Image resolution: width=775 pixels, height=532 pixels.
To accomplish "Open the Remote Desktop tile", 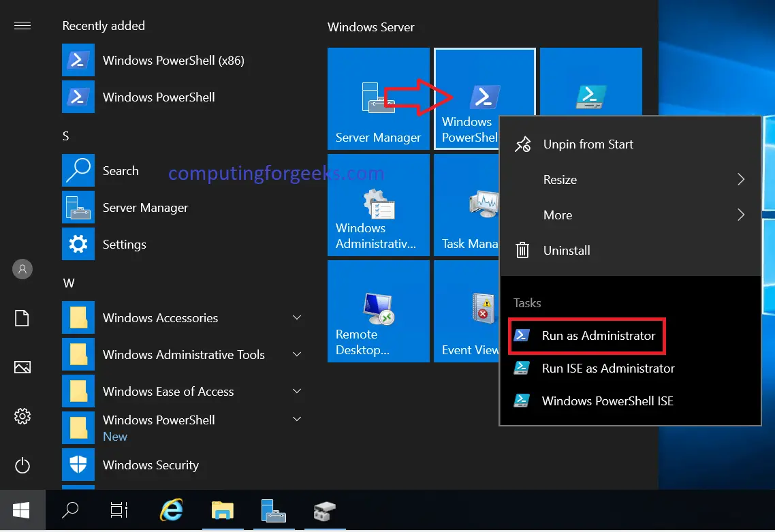I will (x=378, y=311).
